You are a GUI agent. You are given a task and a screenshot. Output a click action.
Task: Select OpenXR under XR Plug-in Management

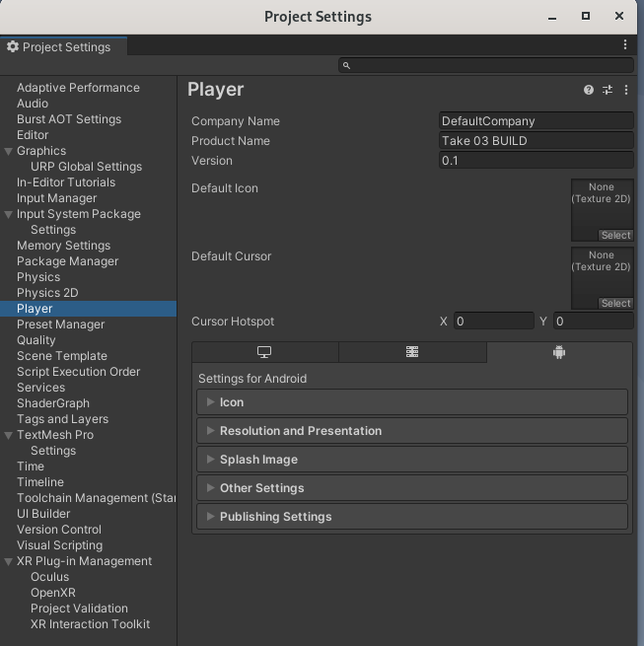tap(53, 593)
